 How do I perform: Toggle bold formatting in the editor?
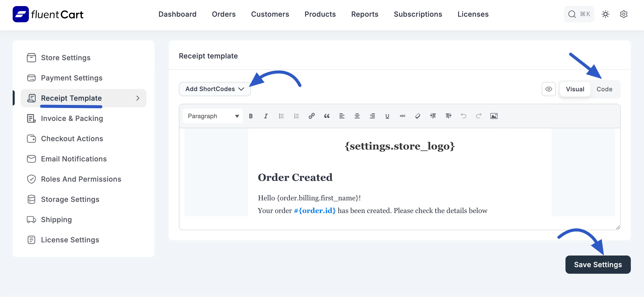pos(251,116)
